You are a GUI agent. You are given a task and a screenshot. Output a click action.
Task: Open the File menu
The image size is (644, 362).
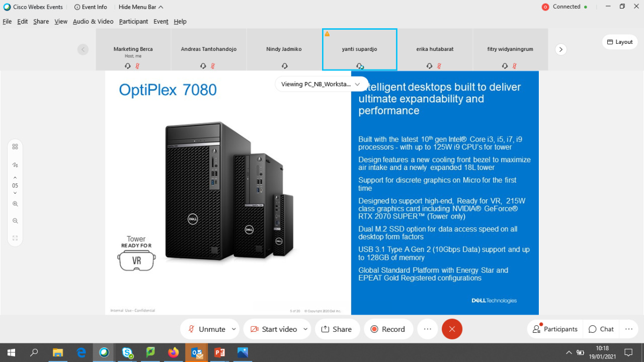click(7, 22)
